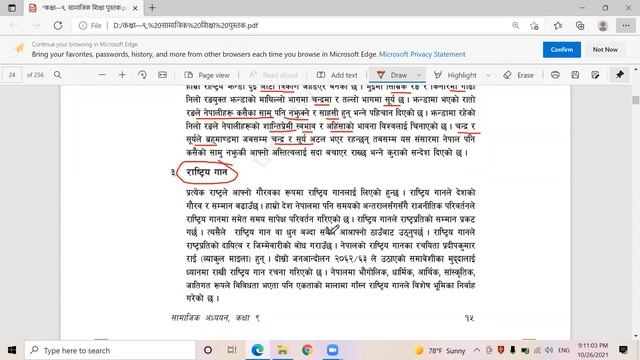Refresh the current PDF page
The height and width of the screenshot is (360, 640).
click(58, 25)
